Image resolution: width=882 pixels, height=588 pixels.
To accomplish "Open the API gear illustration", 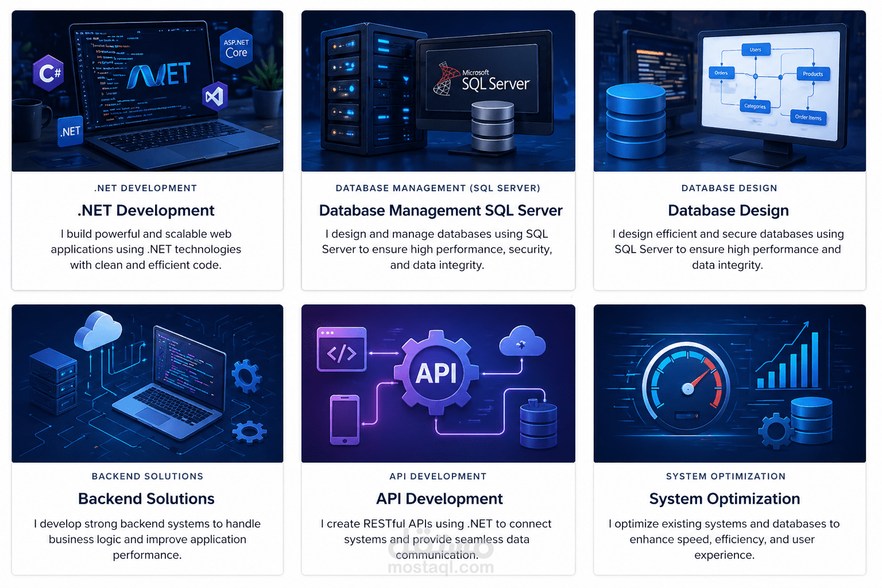I will [x=438, y=384].
